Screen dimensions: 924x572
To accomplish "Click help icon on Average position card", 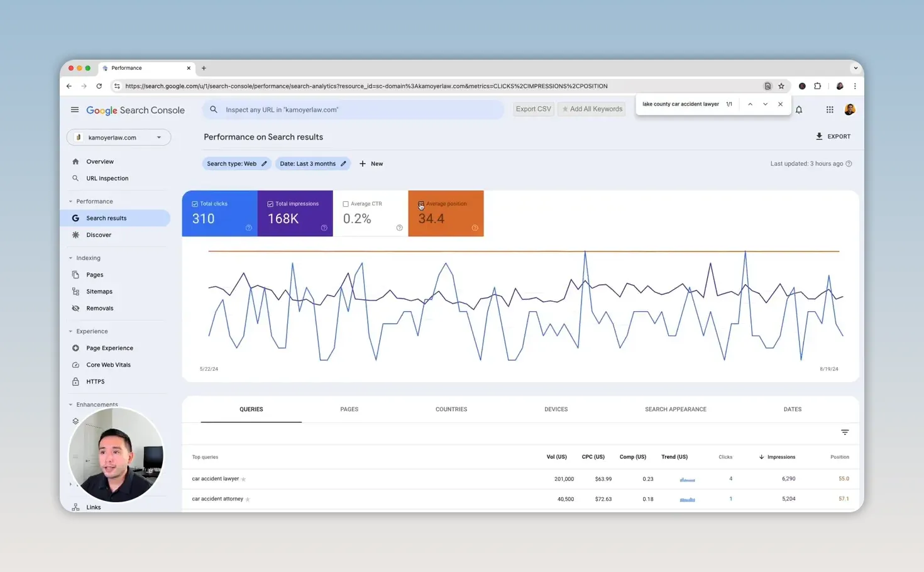I will 475,228.
